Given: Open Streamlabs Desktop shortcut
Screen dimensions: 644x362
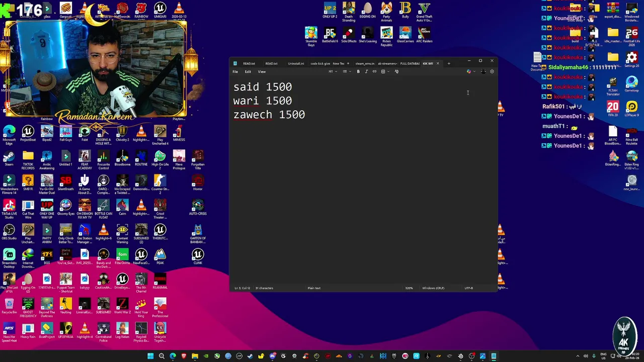Looking at the screenshot, I should (9, 257).
